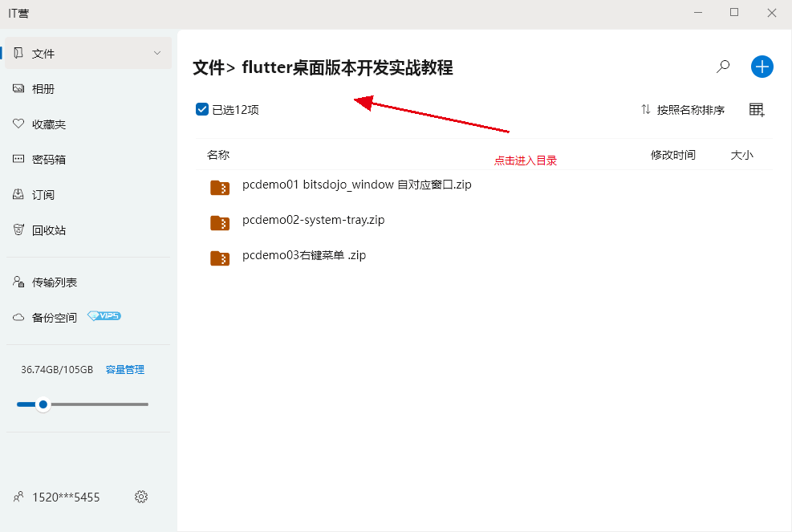Click the zip icon of pcdemo02-system-tray

coord(220,223)
